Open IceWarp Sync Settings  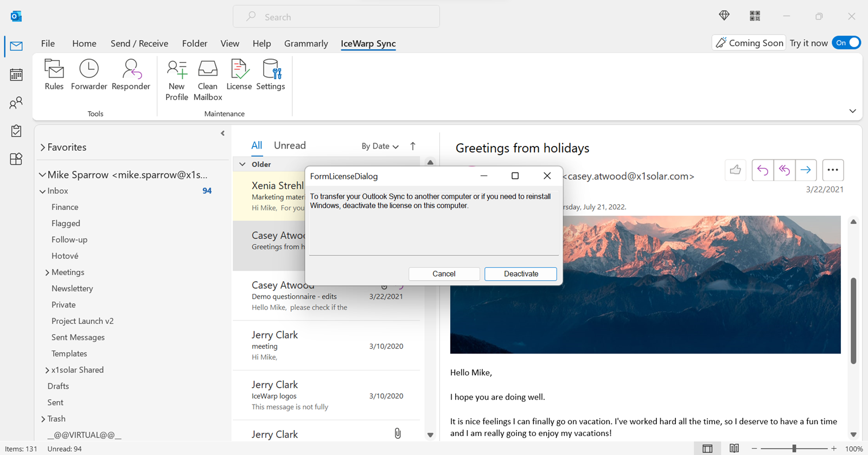(x=271, y=75)
